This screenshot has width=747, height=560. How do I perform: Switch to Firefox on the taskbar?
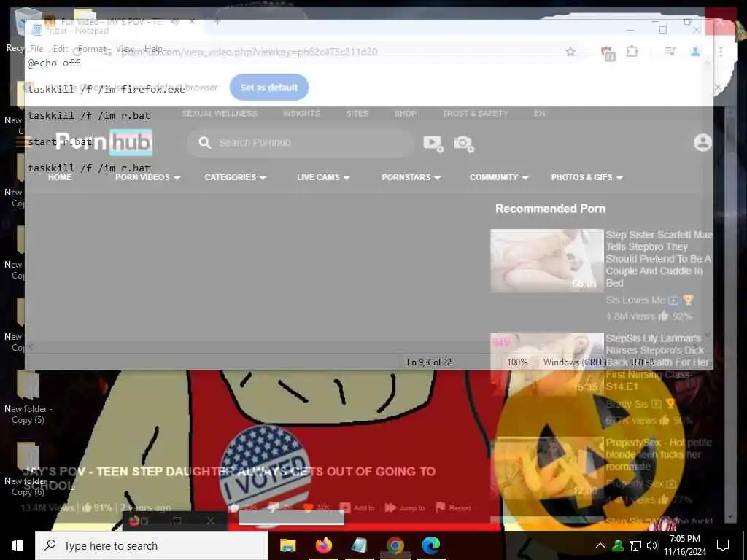pyautogui.click(x=324, y=545)
